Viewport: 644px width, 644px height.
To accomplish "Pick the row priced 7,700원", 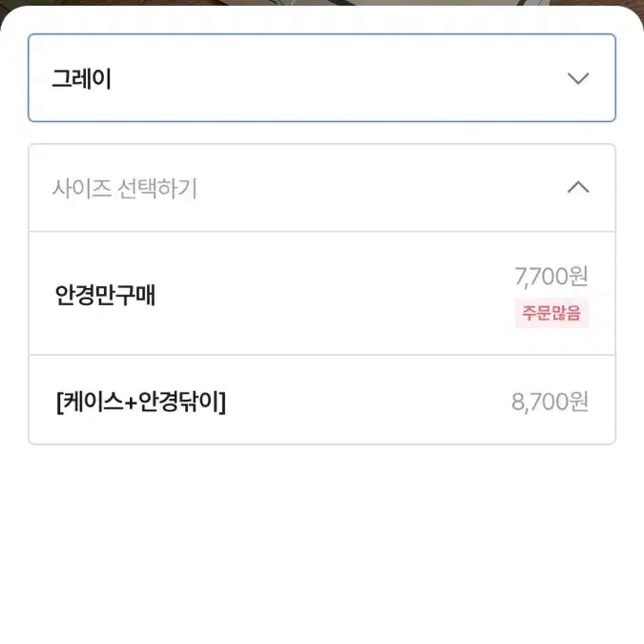I will coord(322,294).
